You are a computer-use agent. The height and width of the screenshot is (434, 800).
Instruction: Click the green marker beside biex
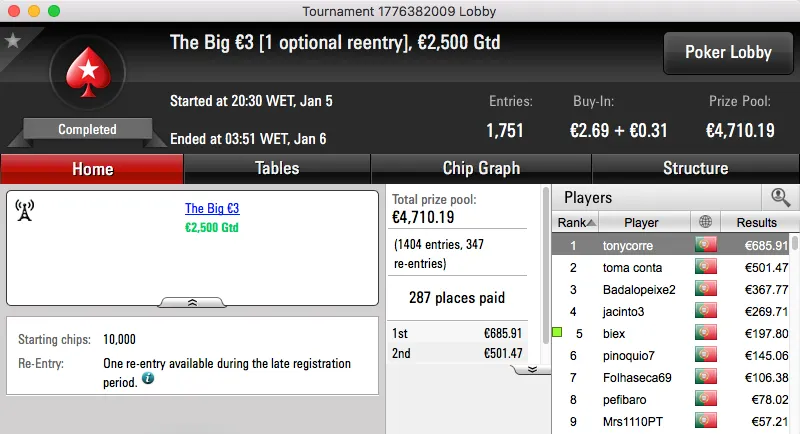pyautogui.click(x=557, y=332)
